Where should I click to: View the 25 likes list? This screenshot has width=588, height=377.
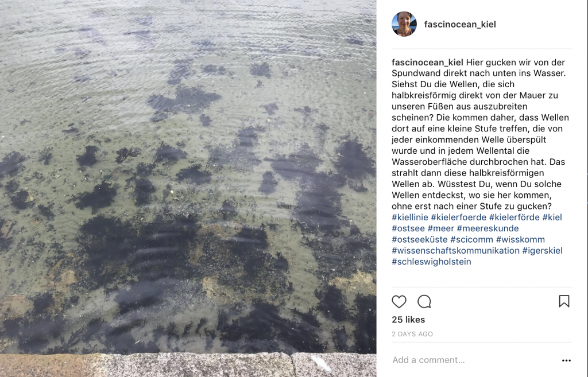click(408, 320)
